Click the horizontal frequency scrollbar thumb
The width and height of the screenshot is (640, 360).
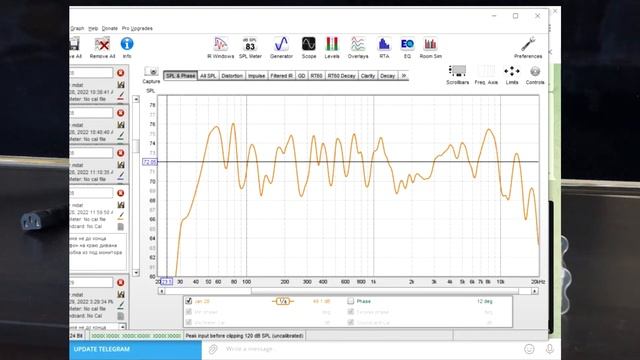(384, 291)
